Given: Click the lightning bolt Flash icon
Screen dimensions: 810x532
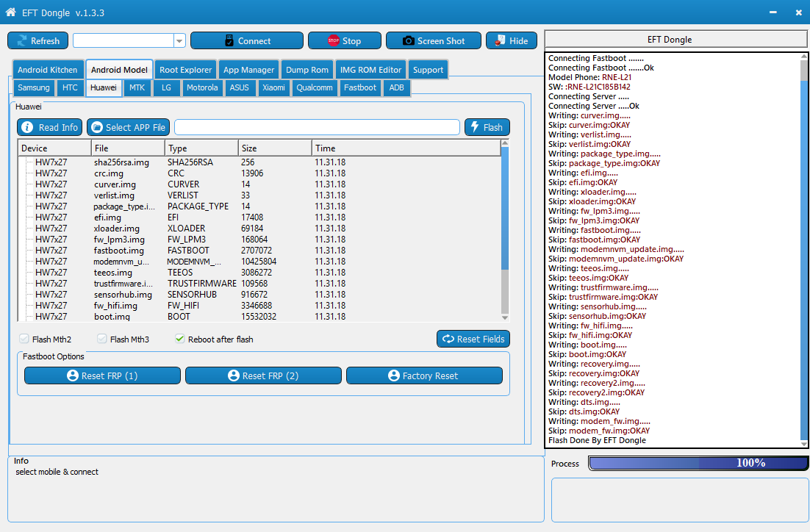Looking at the screenshot, I should 475,127.
